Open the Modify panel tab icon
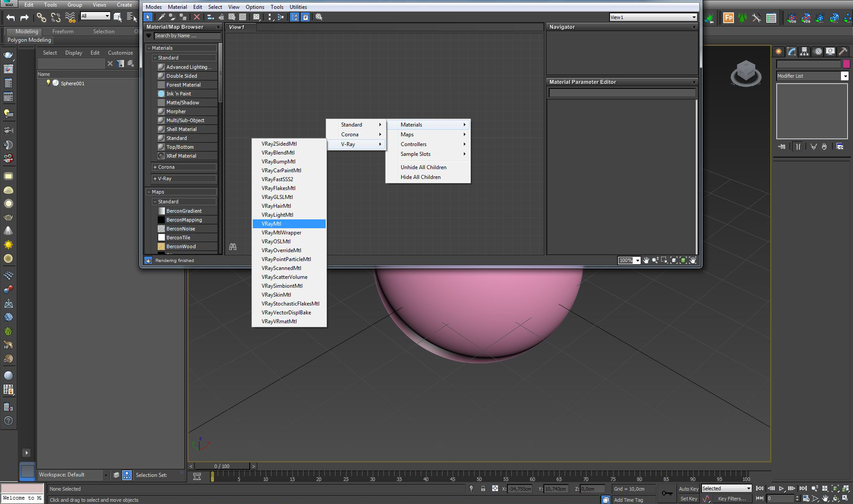This screenshot has width=853, height=504. pyautogui.click(x=792, y=52)
